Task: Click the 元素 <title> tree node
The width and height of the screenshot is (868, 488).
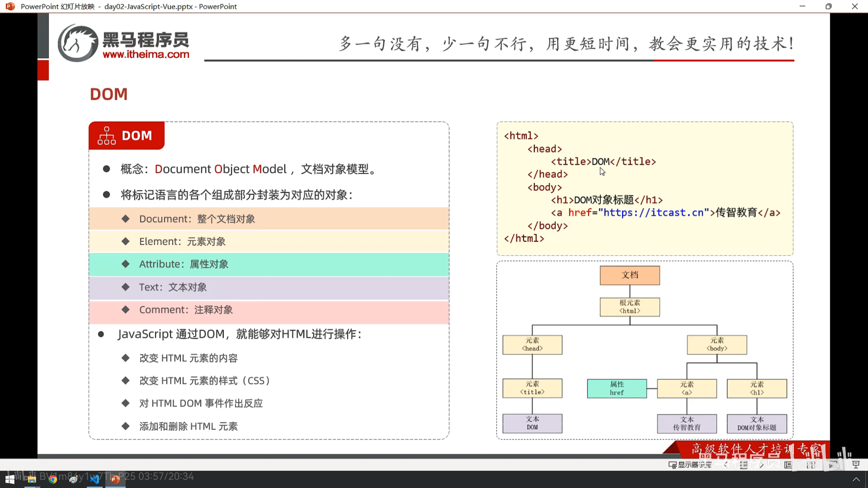Action: coord(532,388)
